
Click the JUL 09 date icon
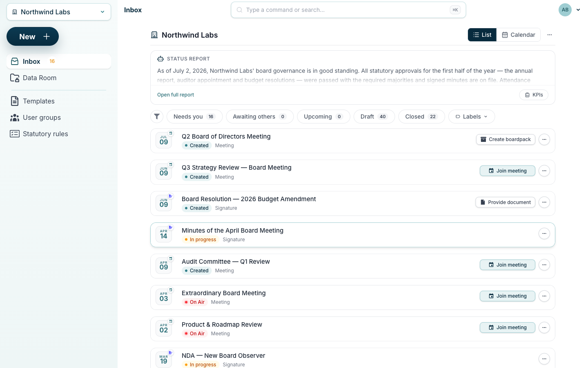coord(164,140)
